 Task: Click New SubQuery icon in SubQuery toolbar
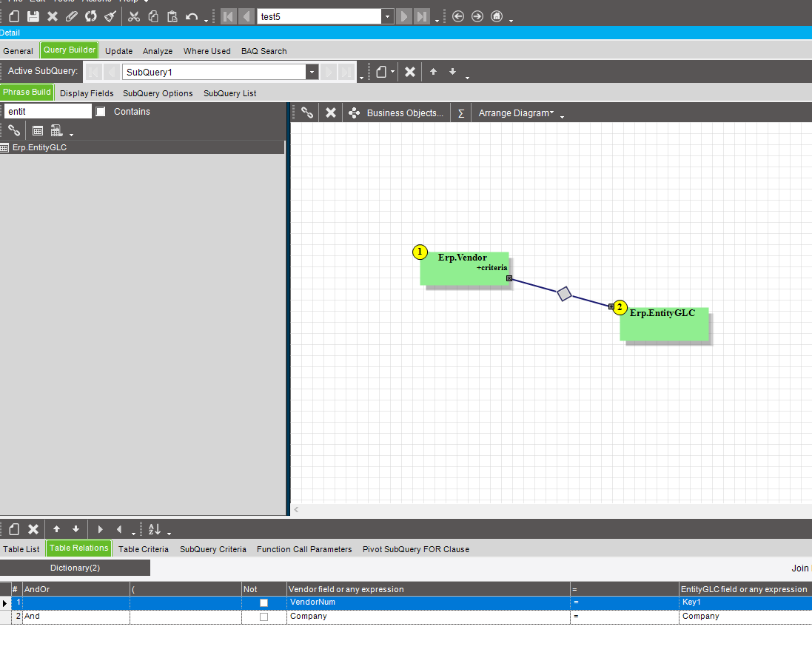click(382, 72)
